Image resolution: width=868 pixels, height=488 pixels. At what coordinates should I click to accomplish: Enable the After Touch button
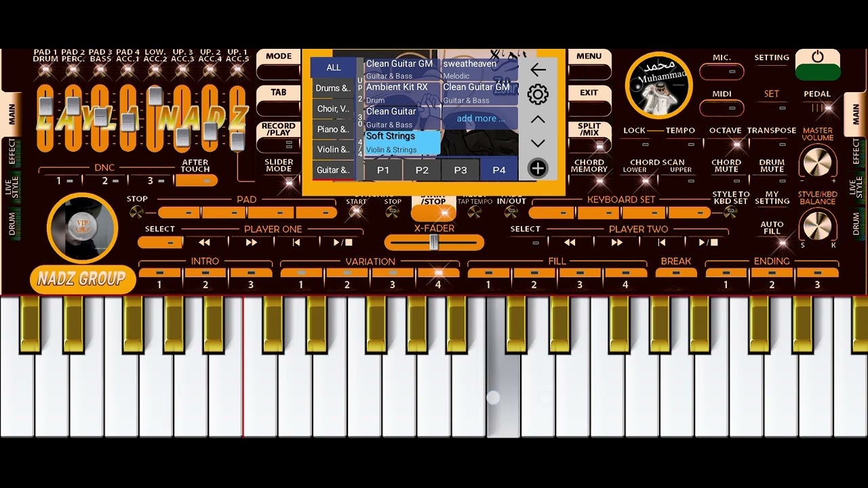click(197, 180)
